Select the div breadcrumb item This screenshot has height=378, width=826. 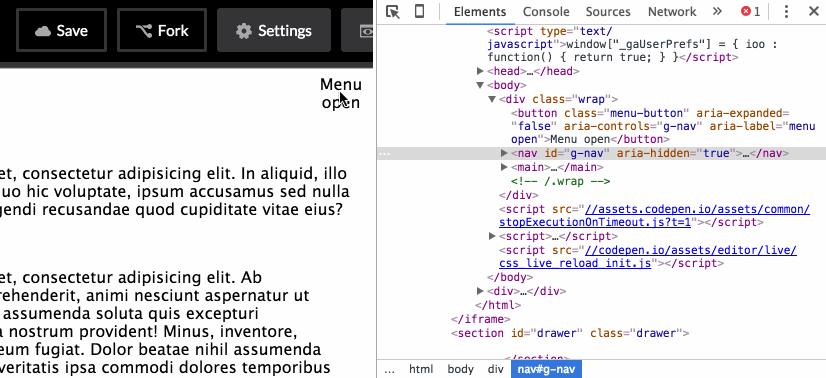pos(495,369)
